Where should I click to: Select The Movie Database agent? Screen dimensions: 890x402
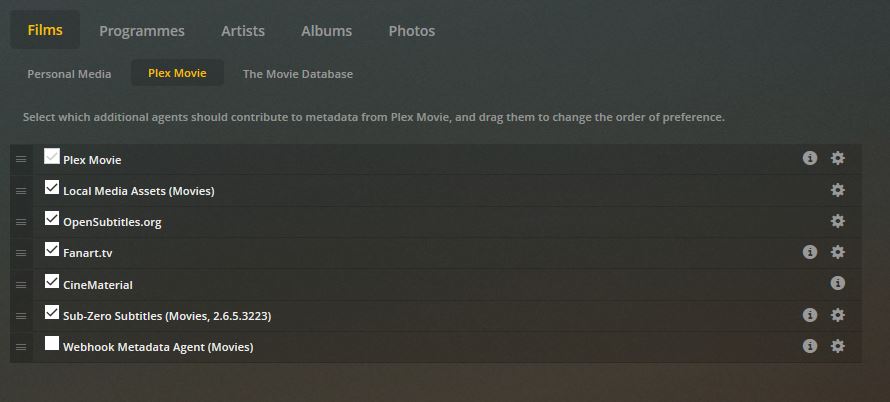coord(298,74)
